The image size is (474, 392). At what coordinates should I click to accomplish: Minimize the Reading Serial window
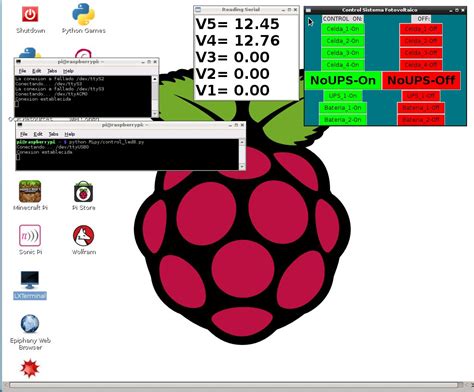(283, 10)
